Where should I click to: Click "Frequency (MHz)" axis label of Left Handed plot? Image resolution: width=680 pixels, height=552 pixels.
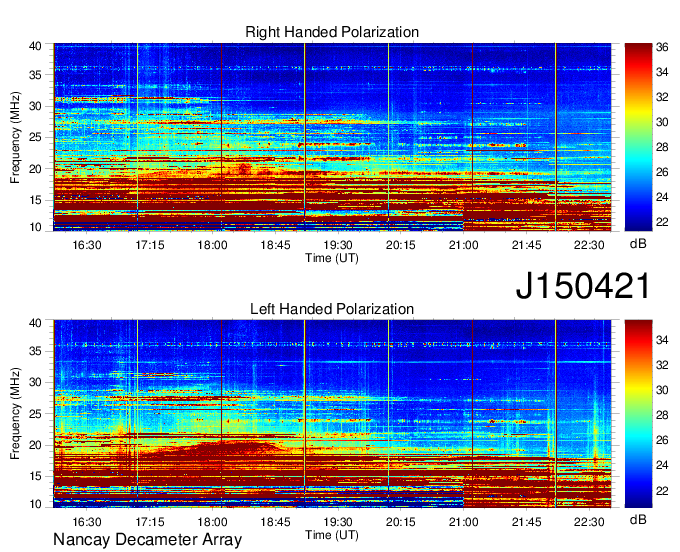click(x=15, y=414)
